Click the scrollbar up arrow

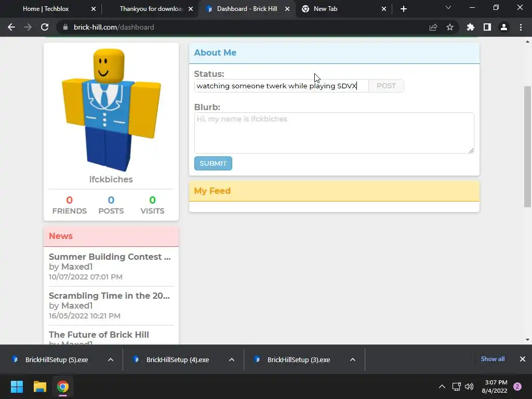click(528, 42)
